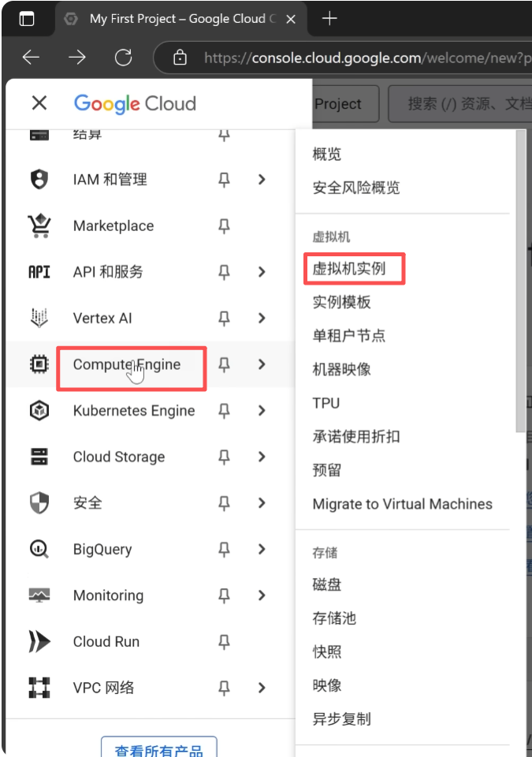Viewport: 532px width, 757px height.
Task: Pin Compute Engine product
Action: point(224,364)
